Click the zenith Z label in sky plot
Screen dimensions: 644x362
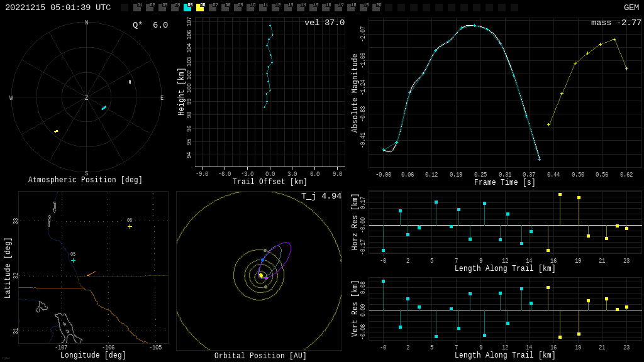pos(87,98)
